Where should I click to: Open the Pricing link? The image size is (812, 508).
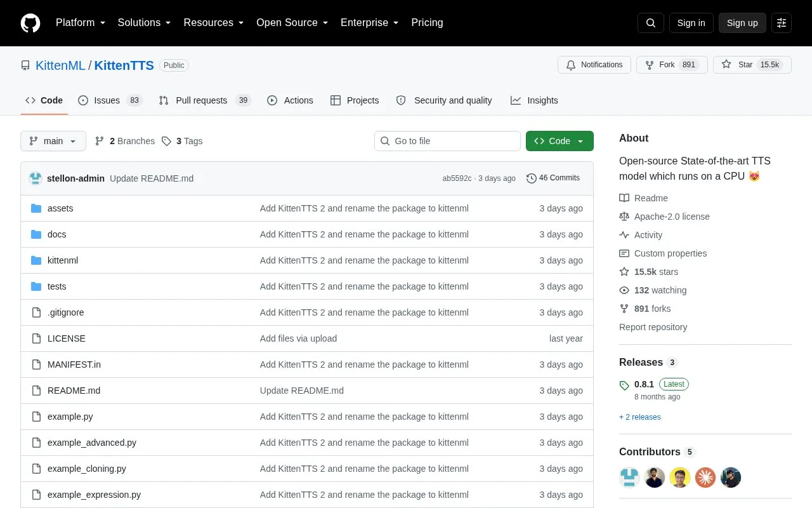427,23
